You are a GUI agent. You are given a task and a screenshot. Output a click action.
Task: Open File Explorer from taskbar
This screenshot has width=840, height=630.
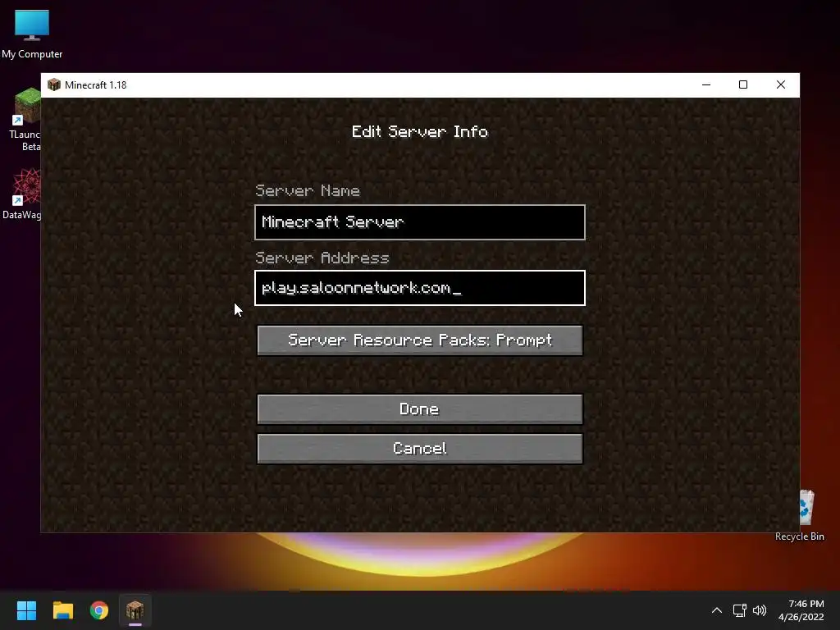click(x=62, y=610)
